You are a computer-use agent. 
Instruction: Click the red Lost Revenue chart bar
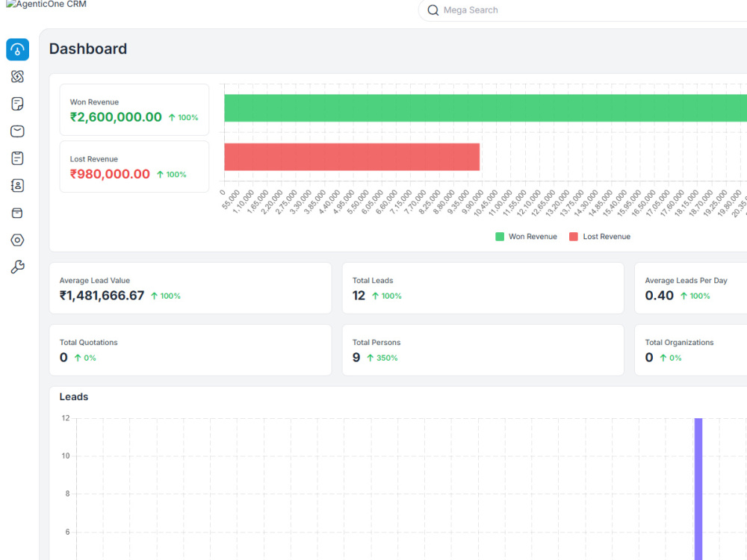coord(352,157)
